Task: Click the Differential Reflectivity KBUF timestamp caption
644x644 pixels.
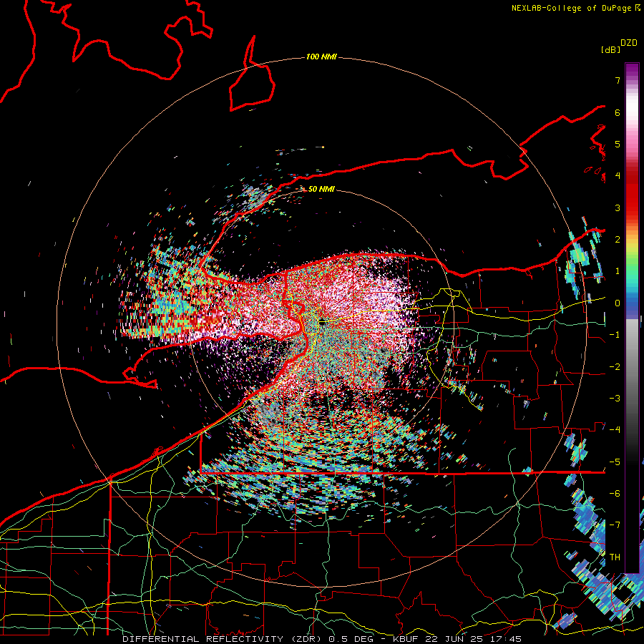Action: click(x=322, y=639)
